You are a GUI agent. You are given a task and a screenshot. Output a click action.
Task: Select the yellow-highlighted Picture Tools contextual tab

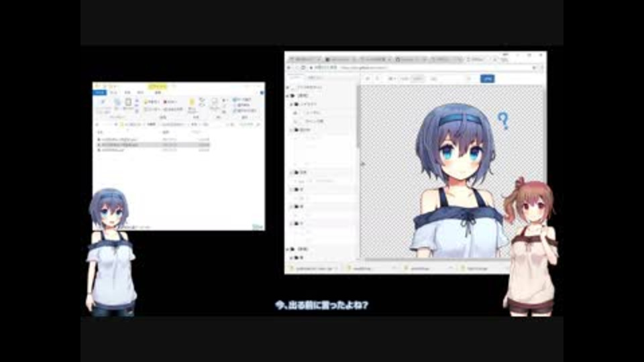click(157, 87)
